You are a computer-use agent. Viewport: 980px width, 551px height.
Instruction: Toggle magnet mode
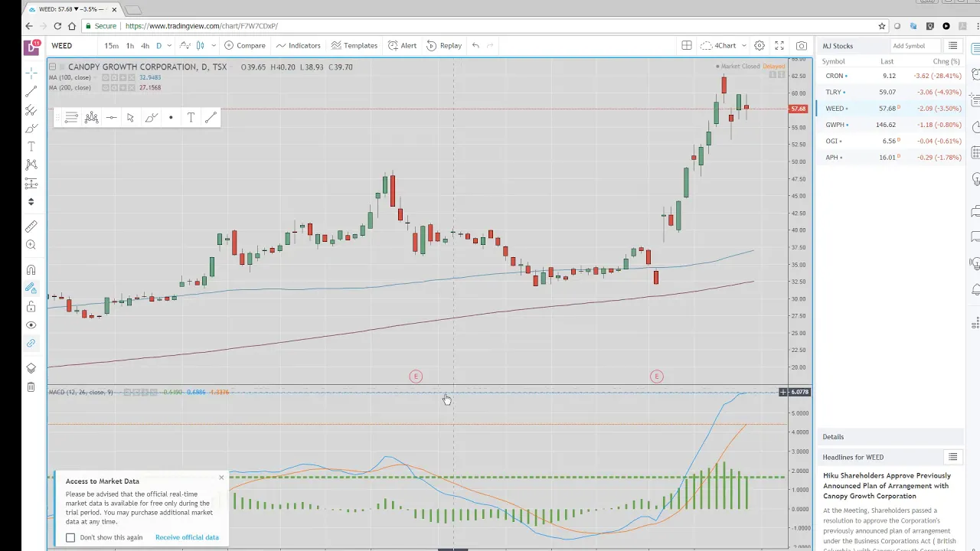click(31, 269)
